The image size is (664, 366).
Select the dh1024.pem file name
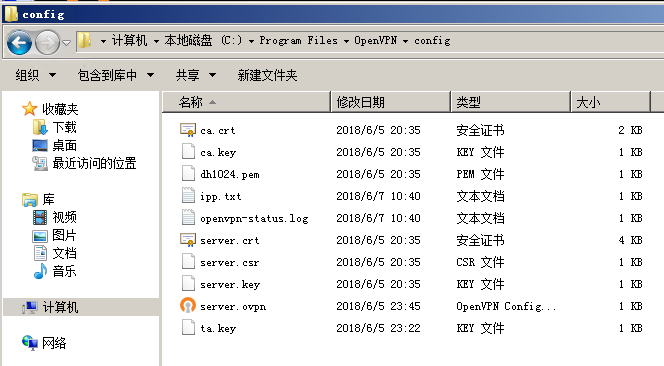(230, 175)
